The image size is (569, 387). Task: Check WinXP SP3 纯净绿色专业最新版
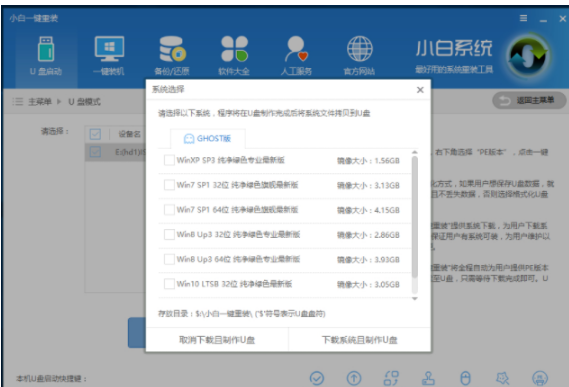point(169,160)
